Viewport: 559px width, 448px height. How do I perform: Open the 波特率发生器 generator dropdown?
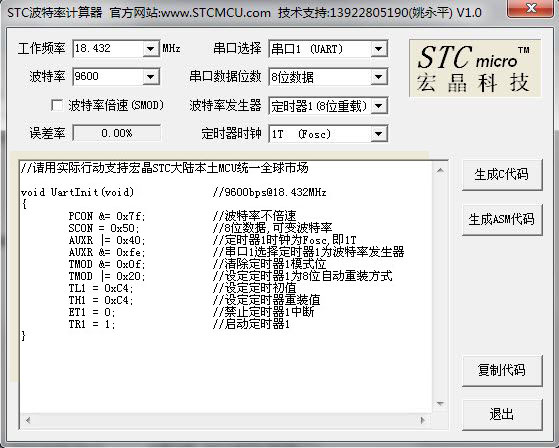coord(379,105)
